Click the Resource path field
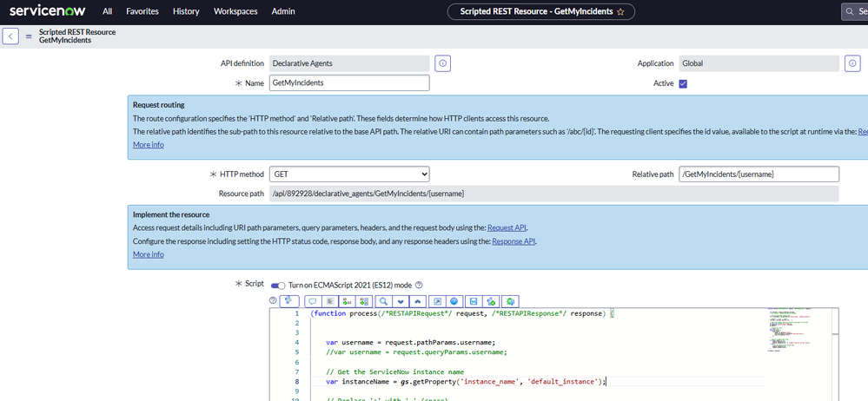 (x=553, y=194)
